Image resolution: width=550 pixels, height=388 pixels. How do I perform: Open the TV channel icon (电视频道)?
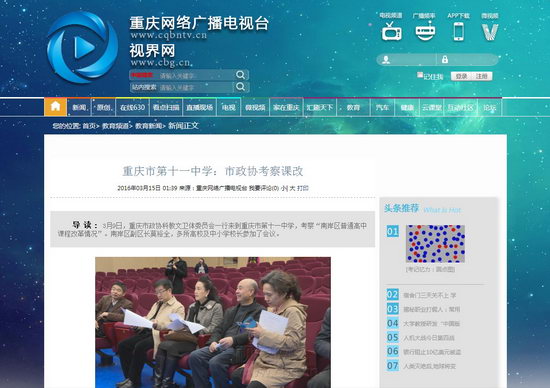[x=391, y=31]
